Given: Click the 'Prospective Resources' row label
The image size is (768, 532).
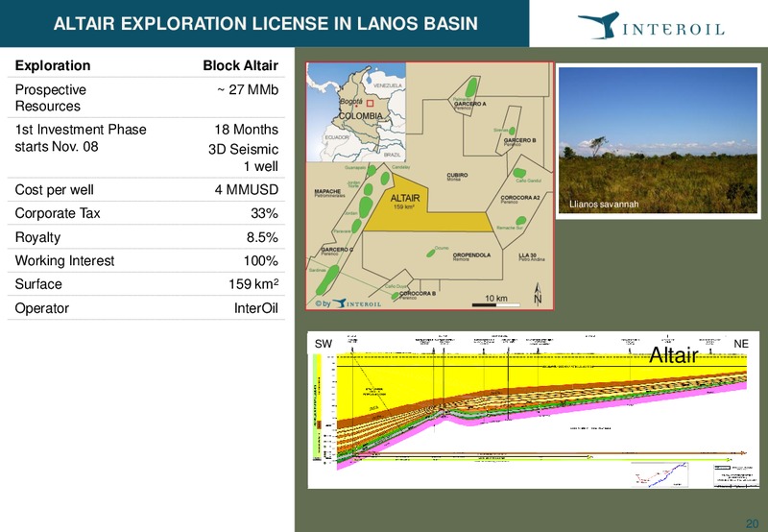Looking at the screenshot, I should [x=51, y=98].
